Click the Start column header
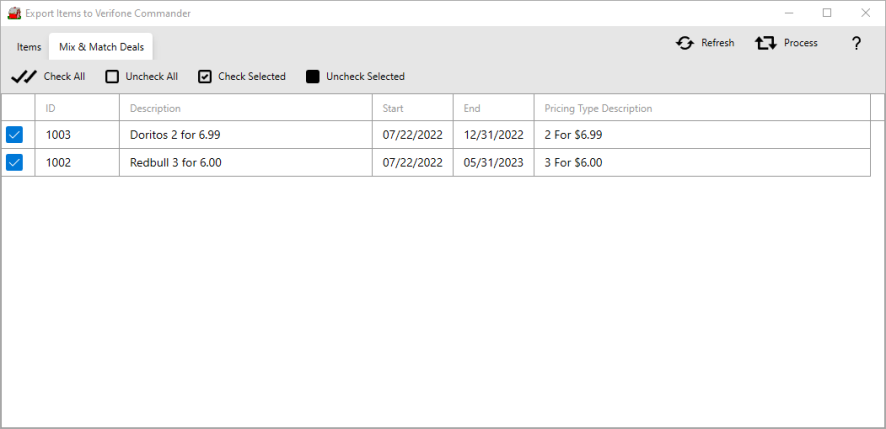The image size is (886, 429). click(393, 108)
